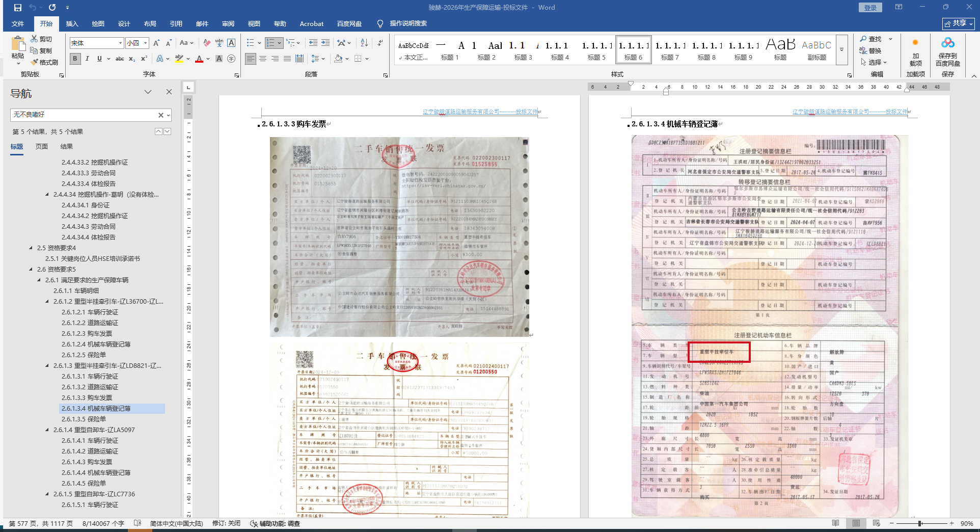Image resolution: width=980 pixels, height=532 pixels.
Task: Click the 共享 share button
Action: 959,23
